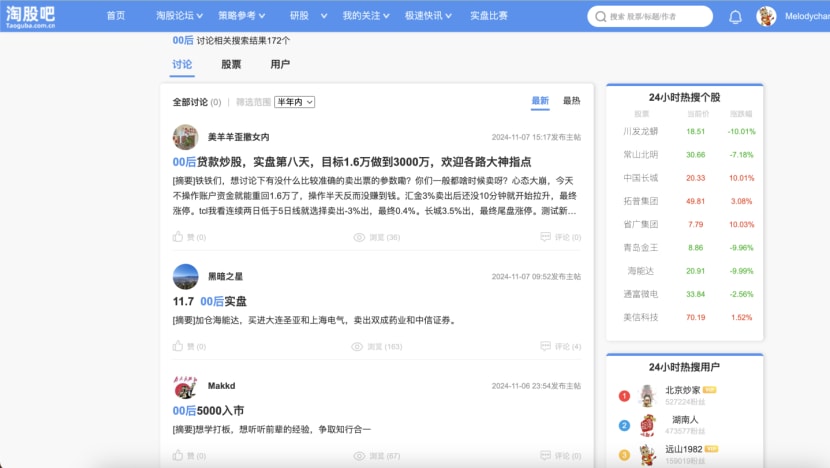
Task: Sort results by 最新
Action: tap(540, 101)
